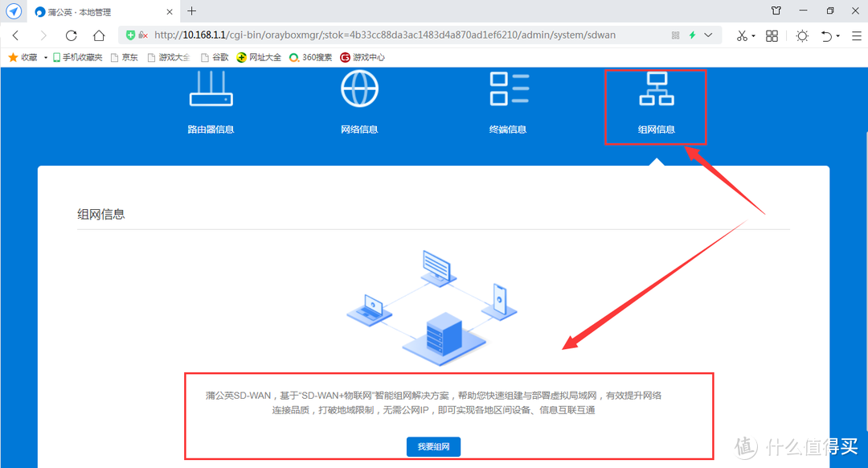Expand the dropdown in the address bar
Viewport: 868px width, 468px height.
pos(708,35)
